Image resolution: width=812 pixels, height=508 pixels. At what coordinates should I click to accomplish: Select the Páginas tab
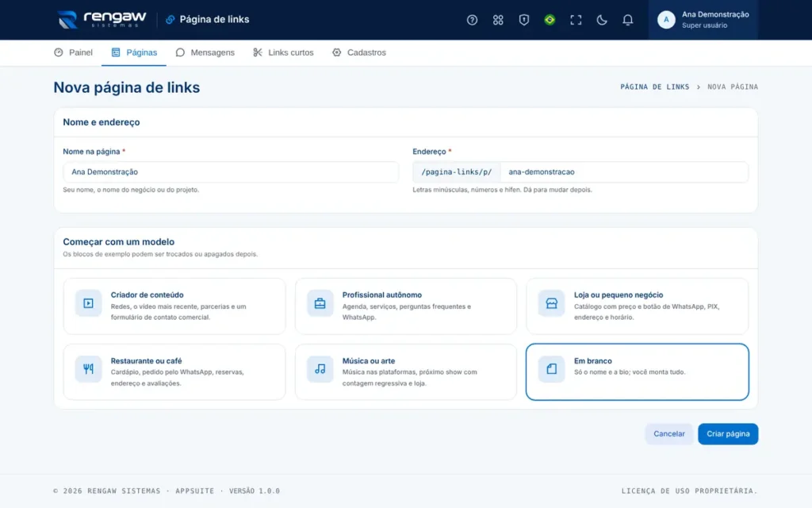(x=133, y=52)
